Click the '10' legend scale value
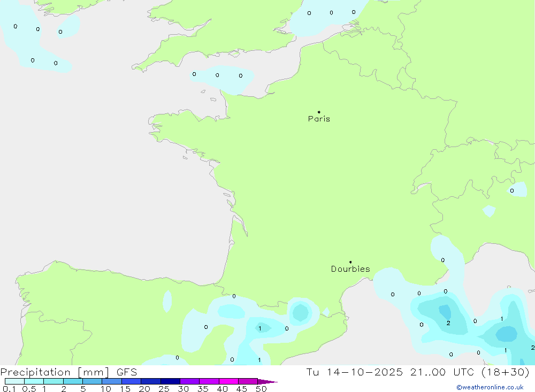535x392 pixels. point(106,389)
